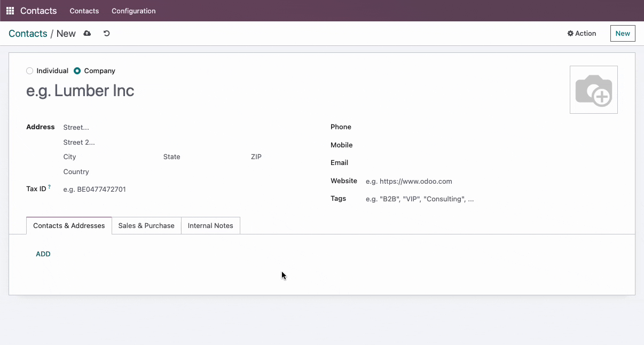The width and height of the screenshot is (644, 345).
Task: Switch to Internal Notes tab
Action: coord(210,226)
